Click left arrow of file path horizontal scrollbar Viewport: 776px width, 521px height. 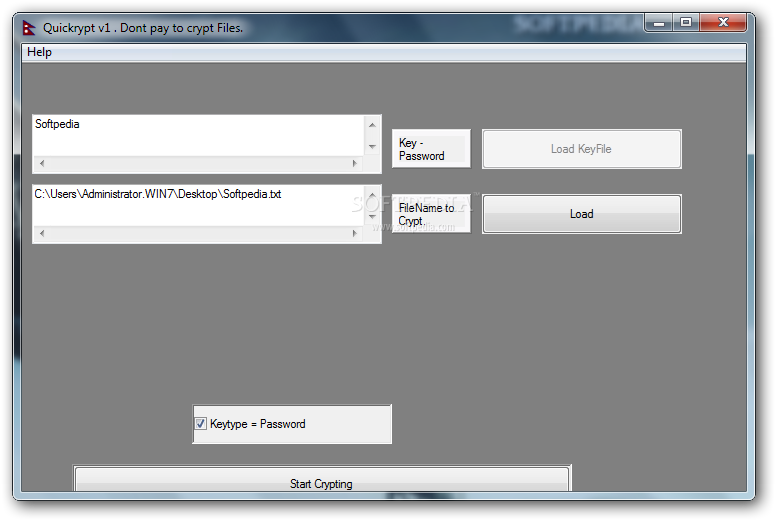click(x=42, y=233)
